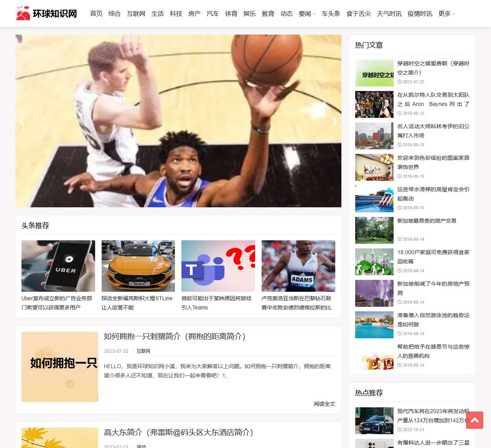Expand the 更多 dropdown menu
Screen dimensions: 491x448
coord(447,14)
